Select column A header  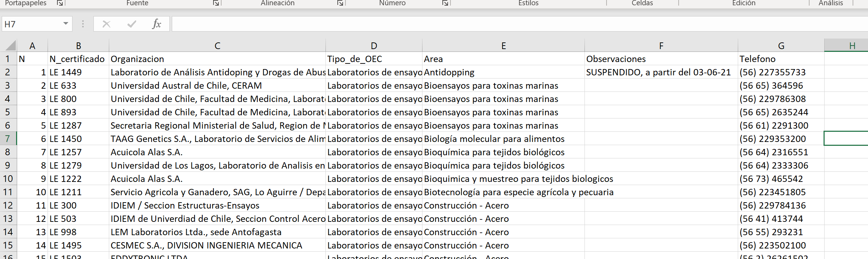(32, 46)
